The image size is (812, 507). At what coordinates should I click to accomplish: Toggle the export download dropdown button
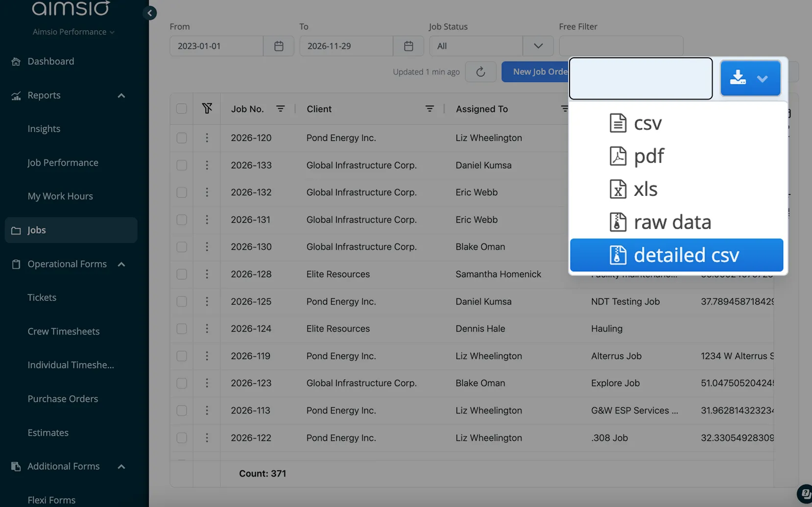750,78
